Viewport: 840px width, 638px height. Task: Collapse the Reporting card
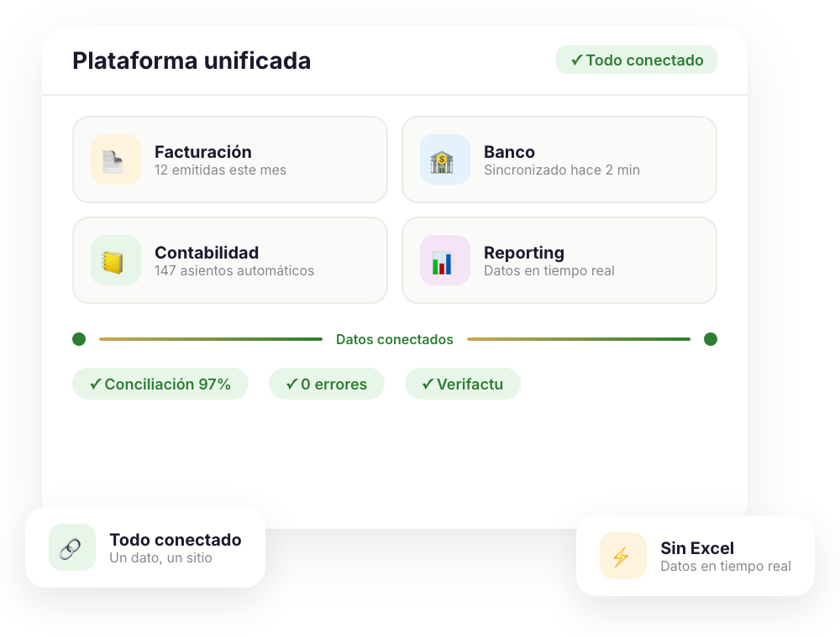point(559,260)
